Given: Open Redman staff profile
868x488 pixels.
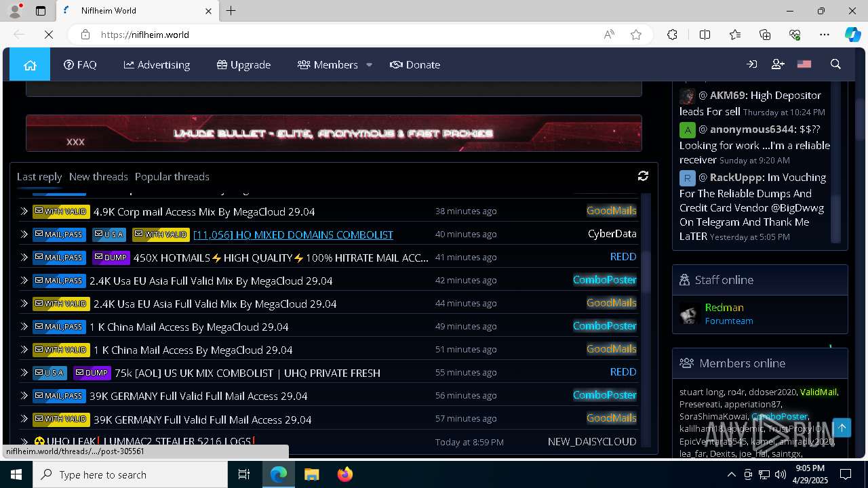Looking at the screenshot, I should [724, 307].
